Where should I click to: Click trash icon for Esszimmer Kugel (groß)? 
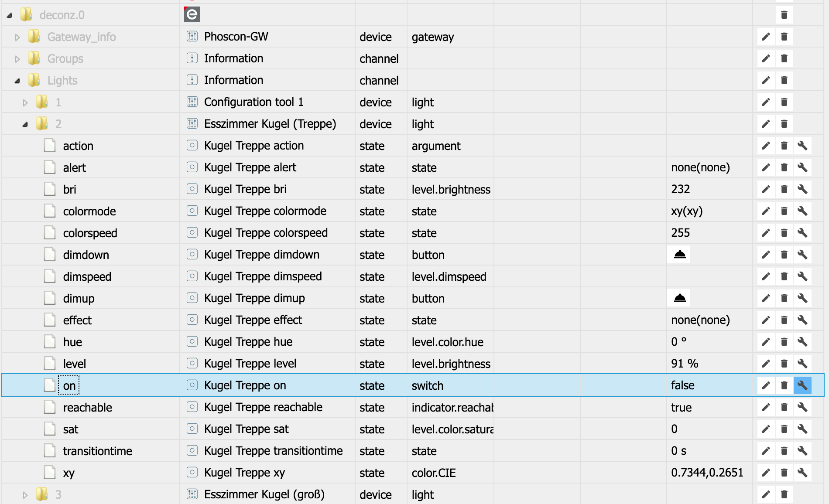[784, 494]
